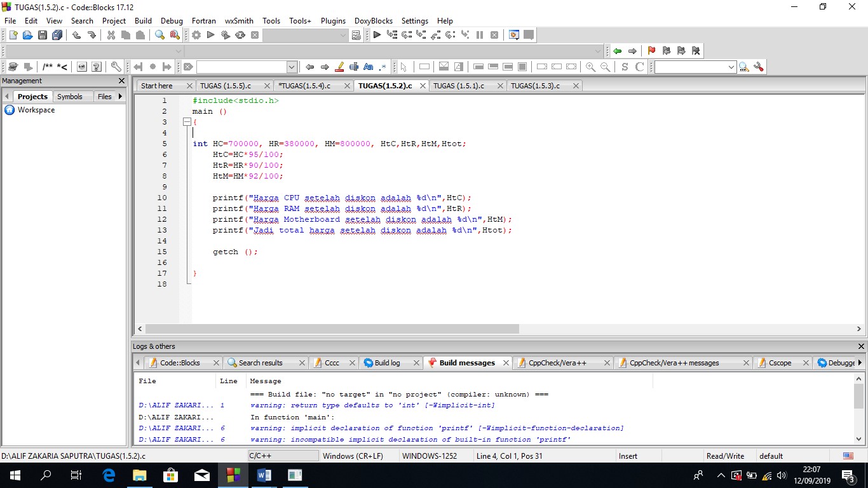
Task: Switch to the TUGAS (1.5.5).c tab
Action: [225, 86]
